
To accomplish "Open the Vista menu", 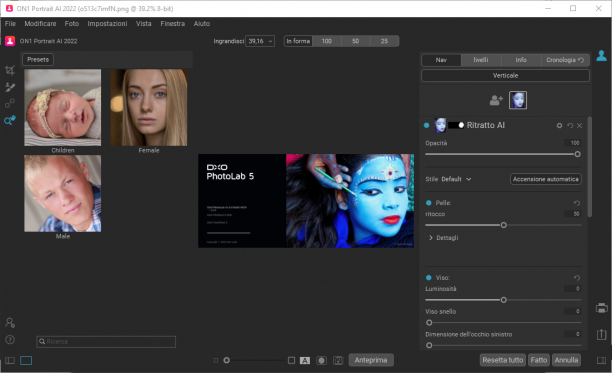I will 144,24.
